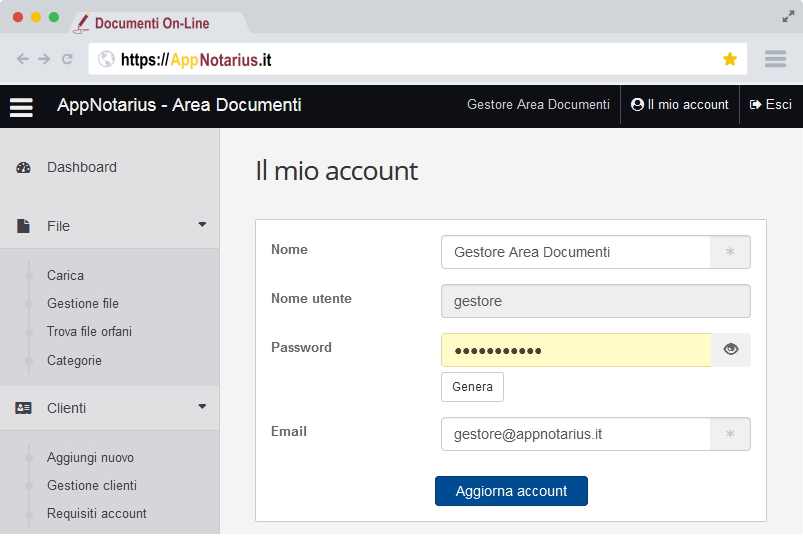The height and width of the screenshot is (537, 803).
Task: Collapse the Clienti section arrow
Action: tap(202, 407)
